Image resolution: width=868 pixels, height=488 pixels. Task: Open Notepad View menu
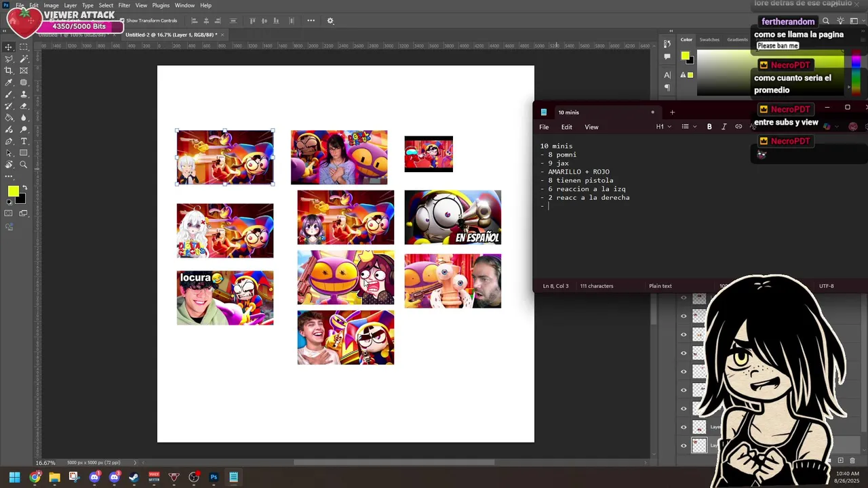pos(591,127)
